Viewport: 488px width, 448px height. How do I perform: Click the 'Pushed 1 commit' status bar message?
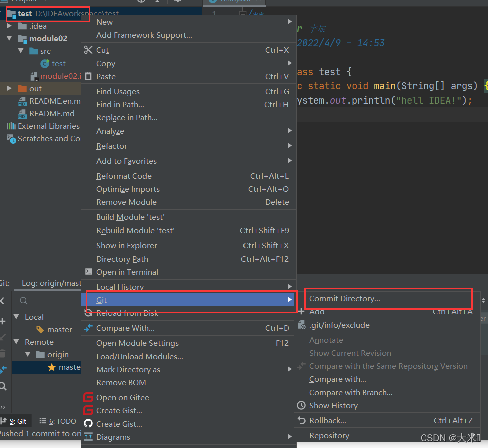click(x=41, y=433)
